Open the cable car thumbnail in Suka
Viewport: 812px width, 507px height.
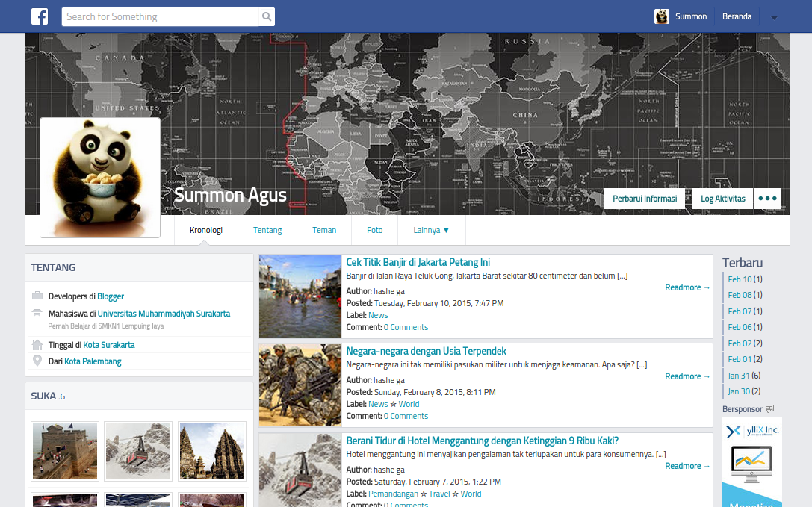(138, 451)
